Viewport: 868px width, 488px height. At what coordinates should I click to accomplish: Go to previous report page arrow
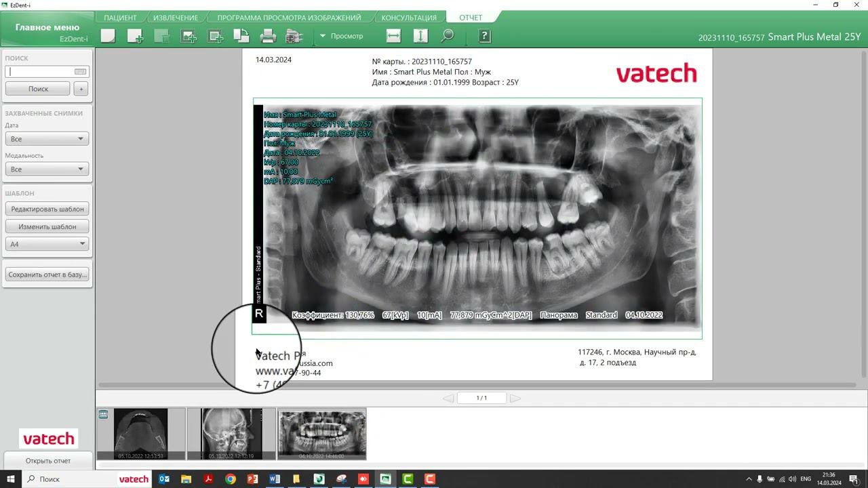coord(448,398)
